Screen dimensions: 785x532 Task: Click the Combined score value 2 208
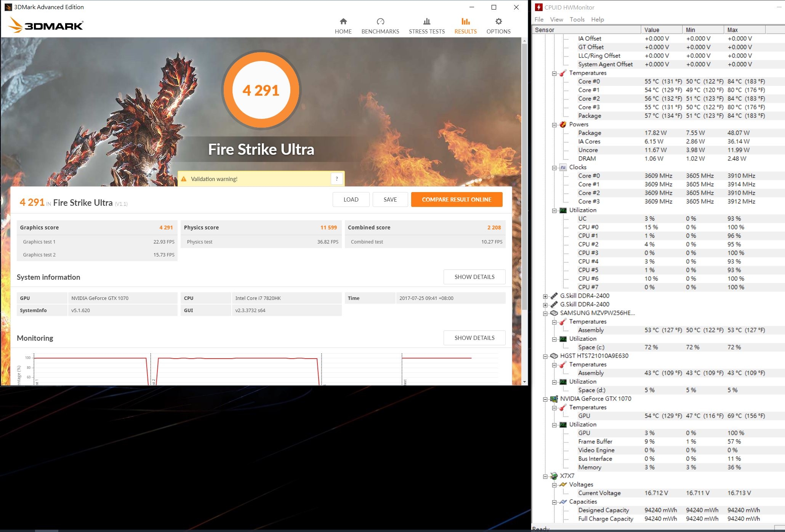pyautogui.click(x=494, y=228)
